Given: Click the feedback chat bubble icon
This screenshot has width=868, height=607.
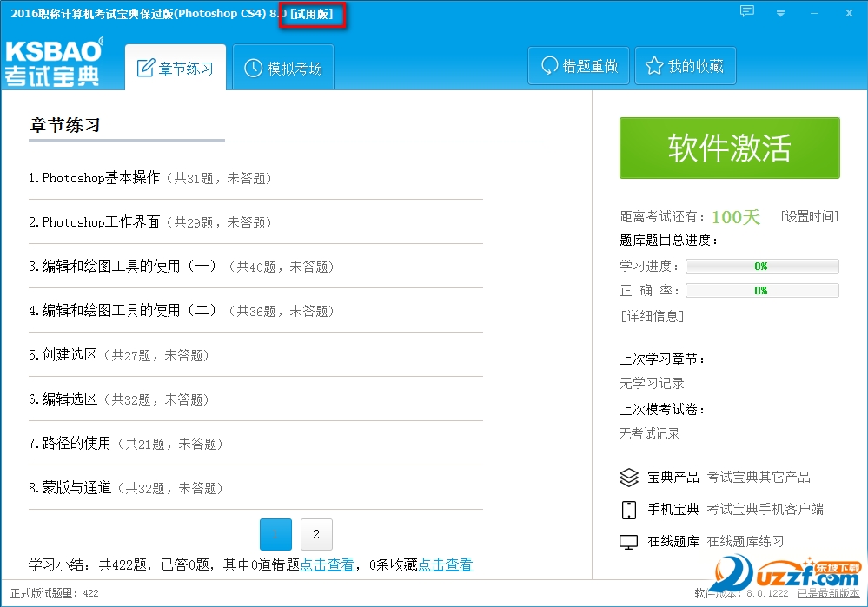Looking at the screenshot, I should [x=746, y=11].
